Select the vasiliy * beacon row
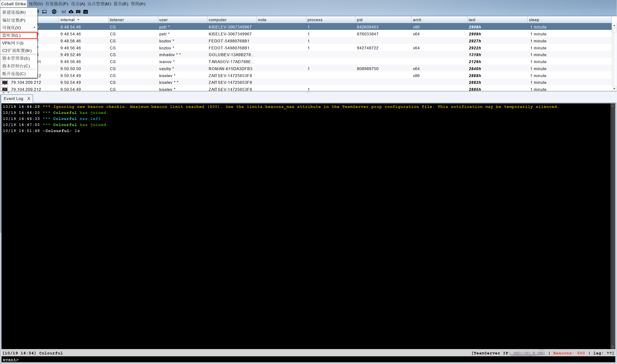 point(306,69)
